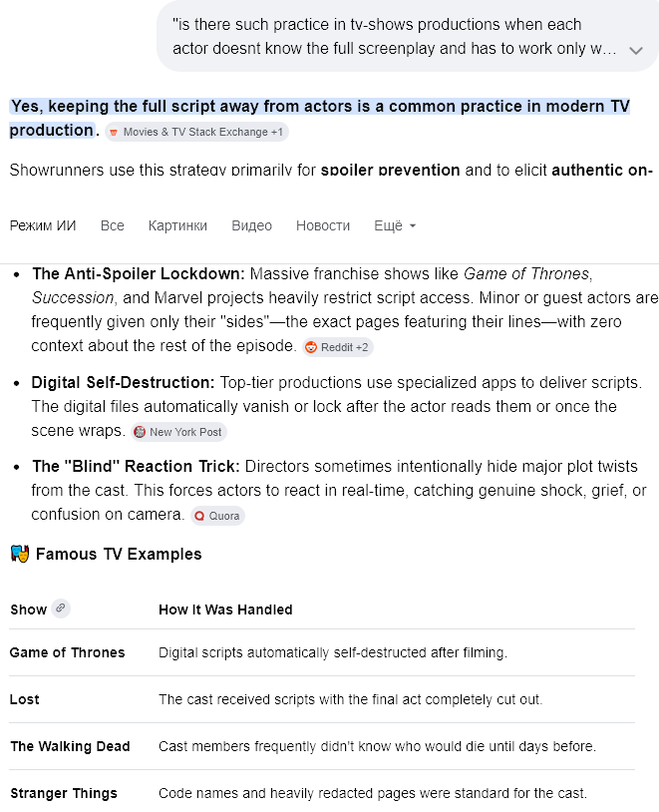Open the Картинки tab
Screen dimensions: 659x812
click(177, 225)
